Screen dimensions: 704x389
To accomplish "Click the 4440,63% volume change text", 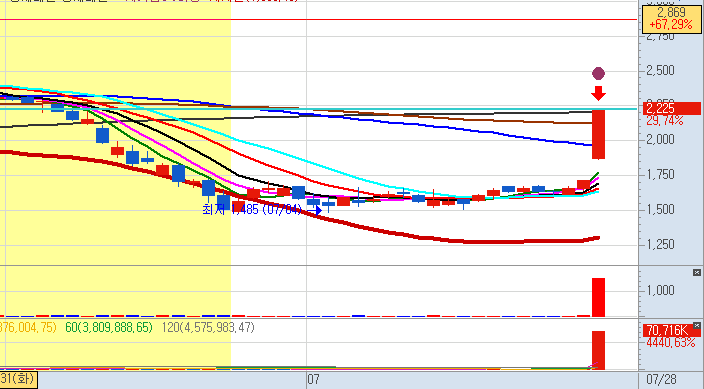I will [x=670, y=343].
